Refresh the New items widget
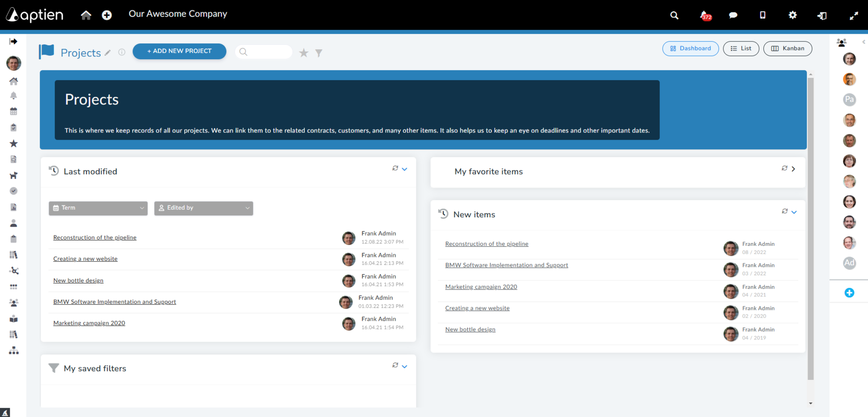This screenshot has width=868, height=417. [785, 211]
